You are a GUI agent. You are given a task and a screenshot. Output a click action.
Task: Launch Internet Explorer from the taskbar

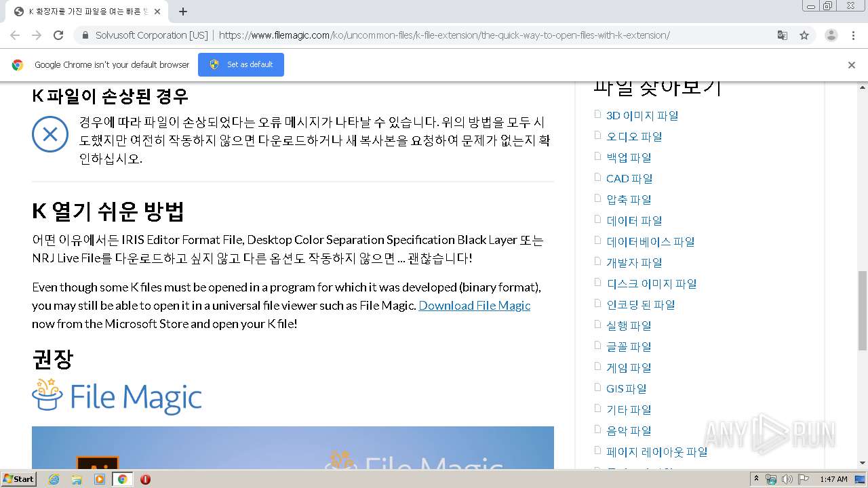point(54,479)
